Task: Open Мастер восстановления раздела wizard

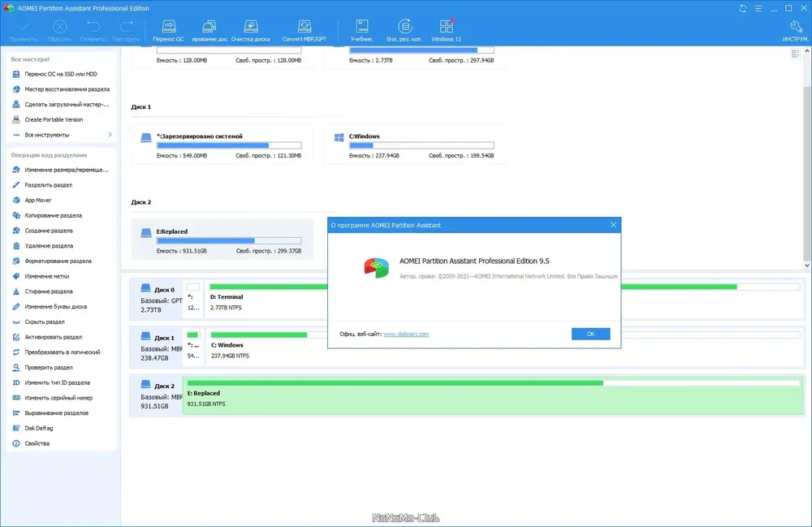Action: pos(61,89)
